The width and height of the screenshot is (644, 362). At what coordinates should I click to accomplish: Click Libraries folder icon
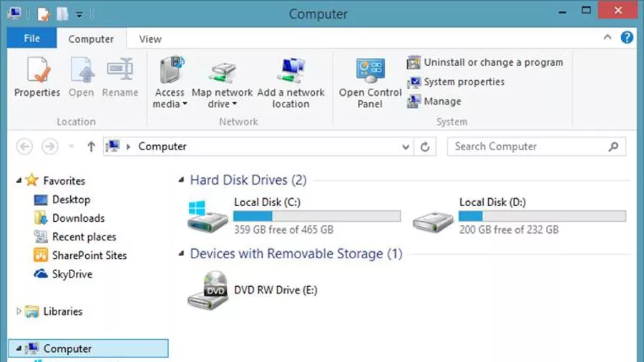pos(32,311)
